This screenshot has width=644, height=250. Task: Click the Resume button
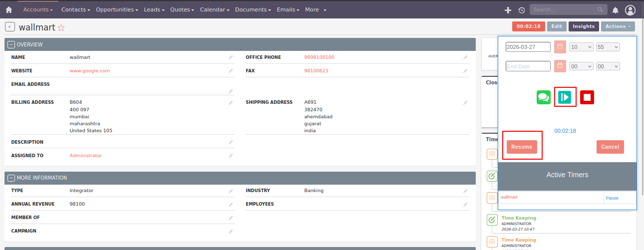click(522, 147)
